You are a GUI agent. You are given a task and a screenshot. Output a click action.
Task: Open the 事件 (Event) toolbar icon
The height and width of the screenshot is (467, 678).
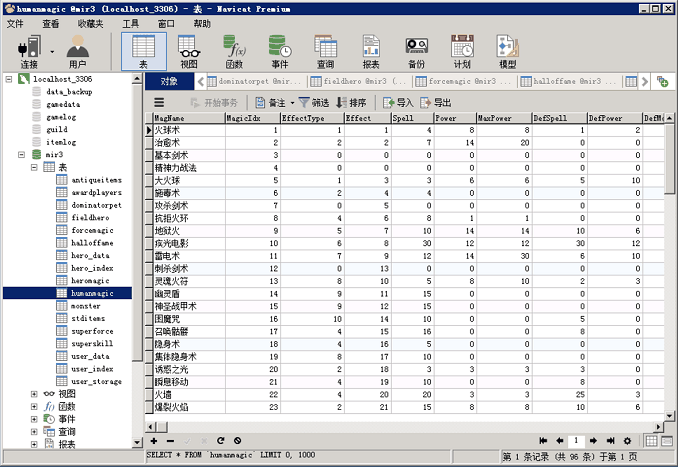(x=279, y=50)
